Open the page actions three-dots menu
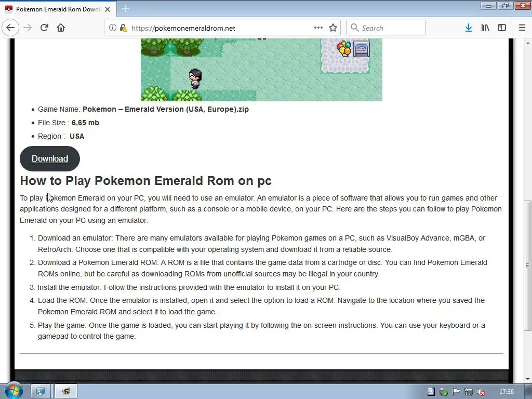Screen dimensions: 532x399 [x=318, y=28]
